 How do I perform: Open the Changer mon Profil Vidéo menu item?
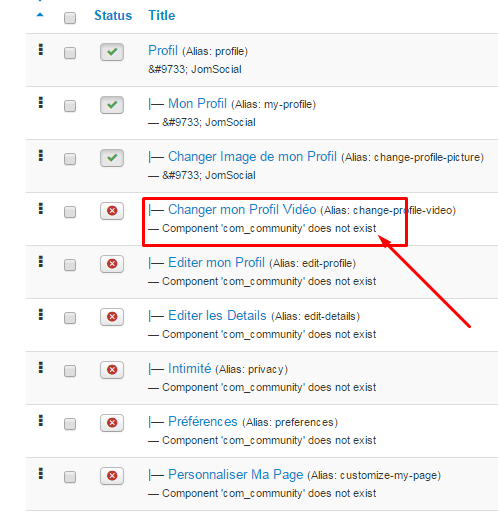tap(242, 210)
